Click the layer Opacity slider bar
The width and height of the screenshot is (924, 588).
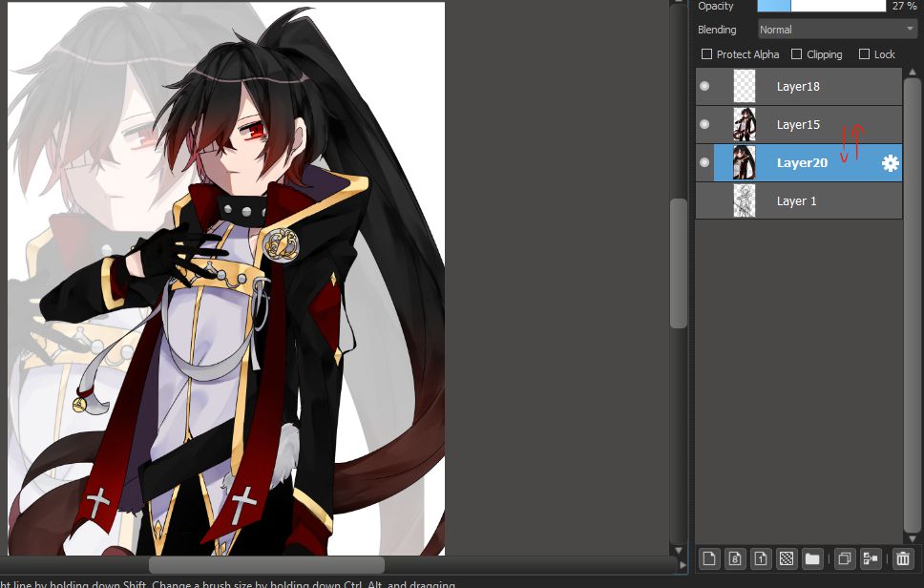822,6
